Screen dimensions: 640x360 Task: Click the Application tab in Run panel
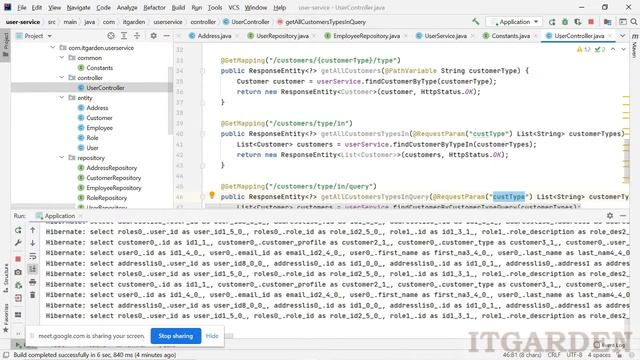[x=60, y=216]
